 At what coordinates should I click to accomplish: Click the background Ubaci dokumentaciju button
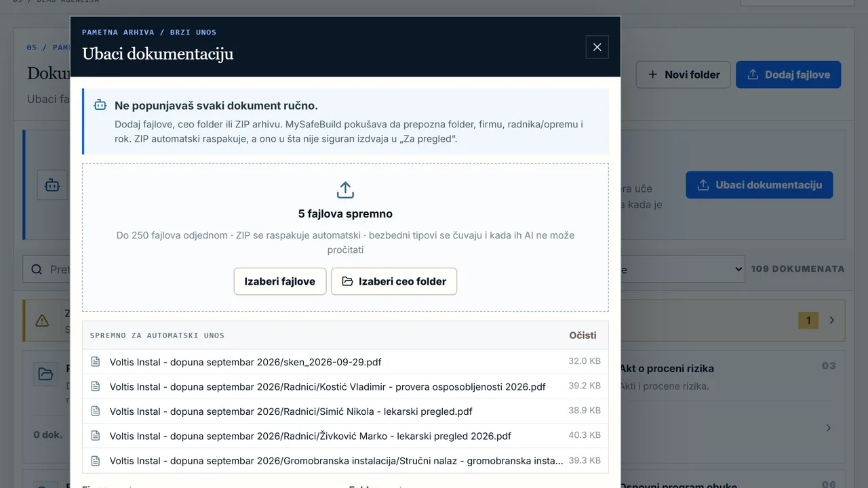[759, 185]
